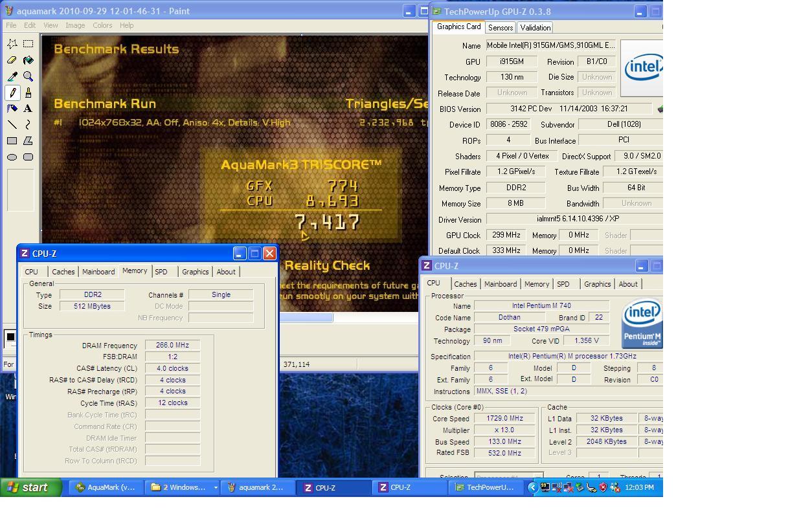Open About tab in the CPU-Z processor window

(x=628, y=284)
